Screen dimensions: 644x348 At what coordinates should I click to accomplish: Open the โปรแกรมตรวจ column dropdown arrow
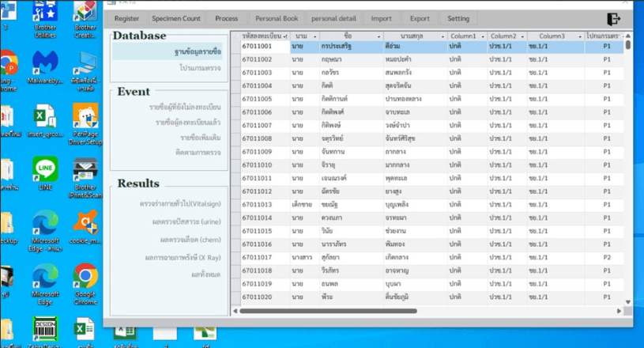pos(623,36)
